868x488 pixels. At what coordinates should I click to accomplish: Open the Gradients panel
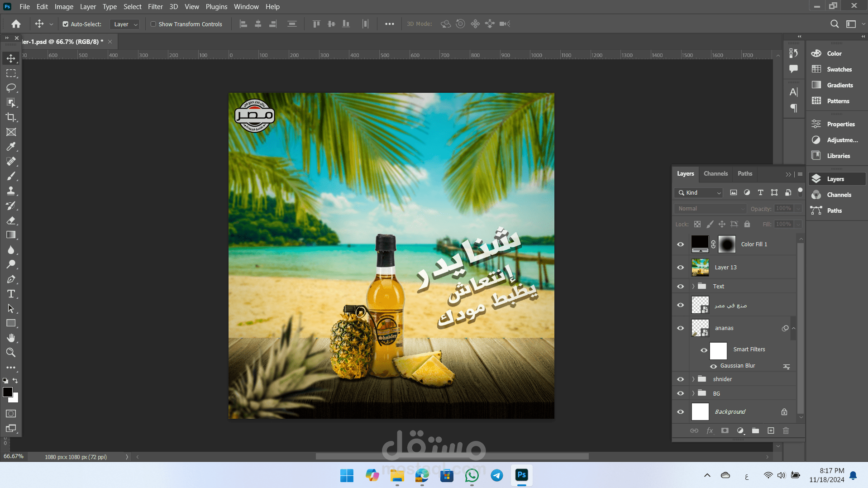pyautogui.click(x=837, y=85)
